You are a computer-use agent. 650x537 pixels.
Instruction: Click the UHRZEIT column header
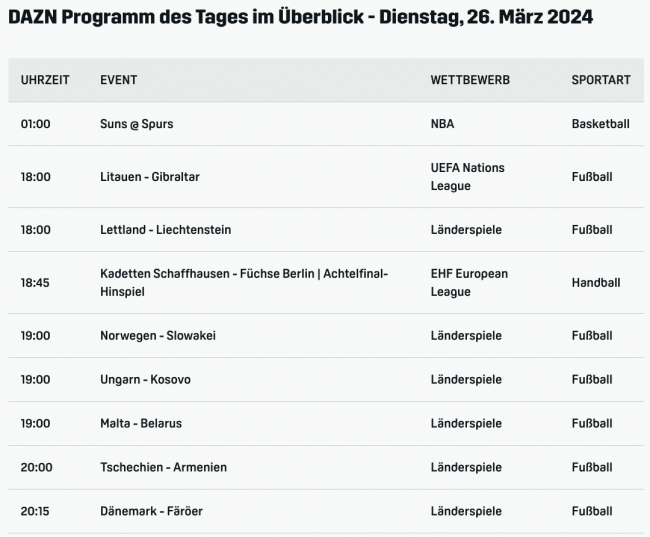click(x=45, y=80)
